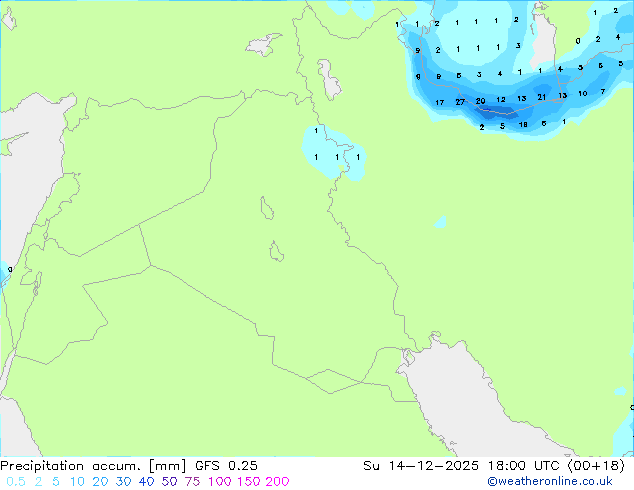Click the 'GFS 0.25' model label
Screen dimensions: 634x490
click(226, 466)
